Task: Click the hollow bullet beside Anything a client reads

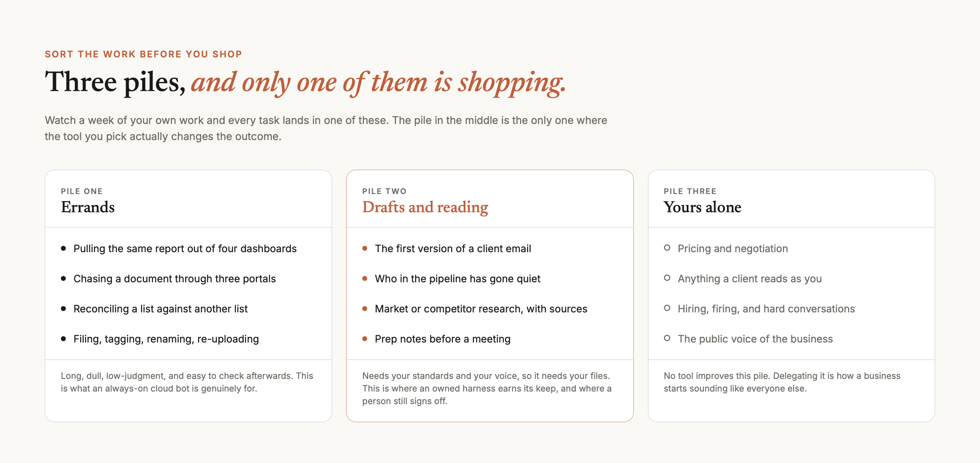Action: click(x=667, y=278)
